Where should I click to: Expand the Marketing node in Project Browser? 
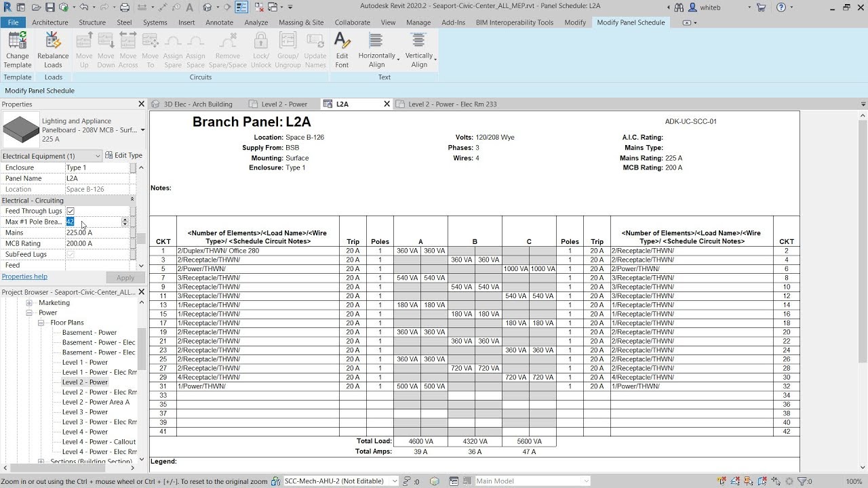[29, 303]
